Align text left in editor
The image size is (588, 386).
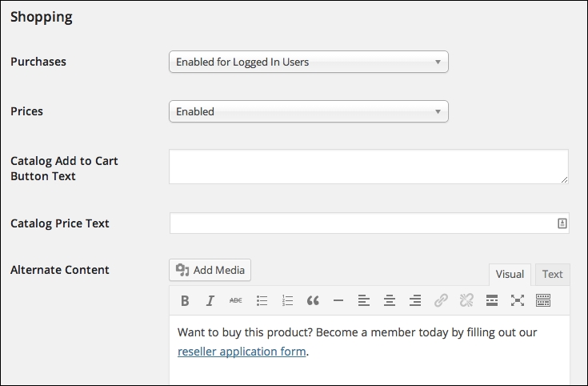[x=364, y=300]
